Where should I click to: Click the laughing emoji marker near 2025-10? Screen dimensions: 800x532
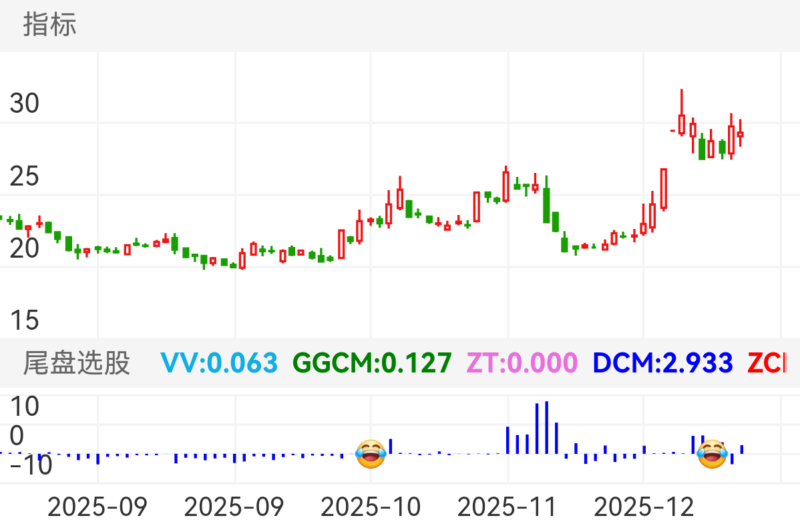[371, 455]
